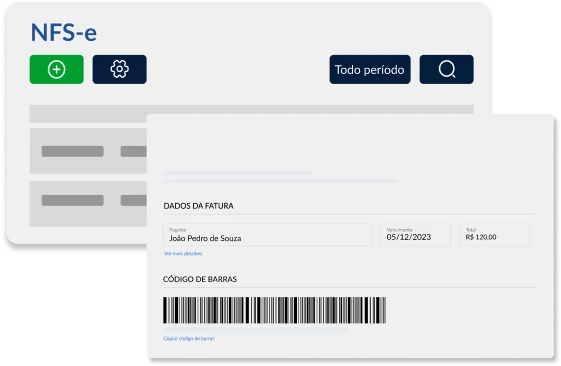Click the 'CÓDIGO DE BARRAS' heading

(x=200, y=279)
